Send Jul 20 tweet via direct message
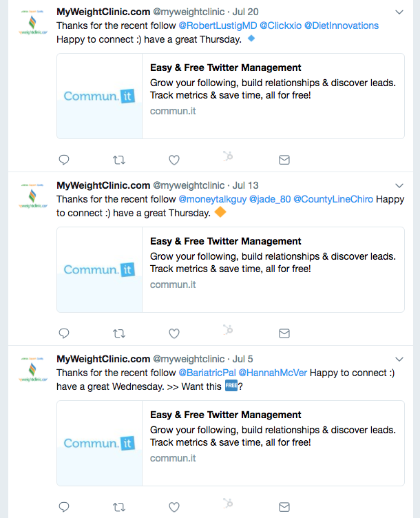The width and height of the screenshot is (420, 518). click(x=284, y=160)
